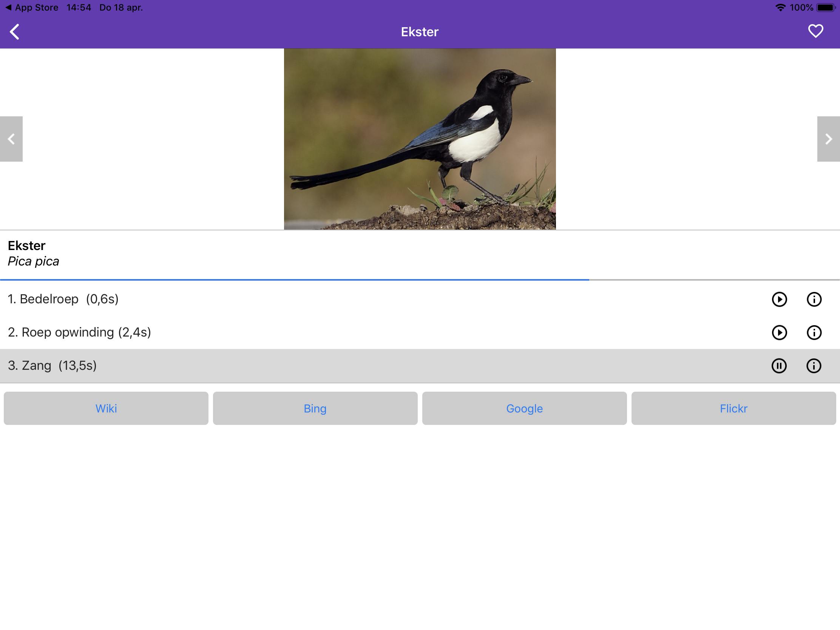Viewport: 840px width, 630px height.
Task: Return to App Store via status bar
Action: click(32, 8)
